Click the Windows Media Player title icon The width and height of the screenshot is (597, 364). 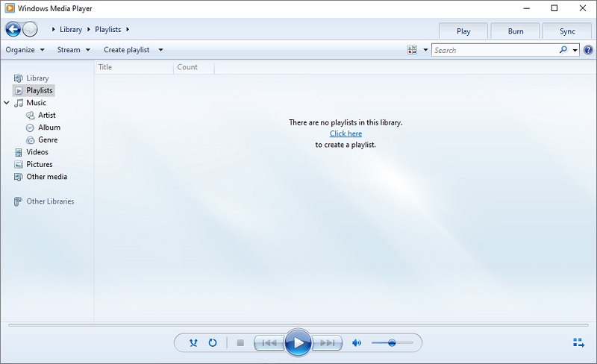(10, 8)
